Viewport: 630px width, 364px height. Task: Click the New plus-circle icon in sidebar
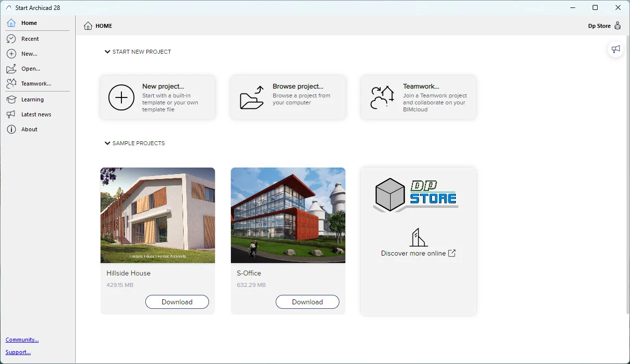(x=11, y=54)
